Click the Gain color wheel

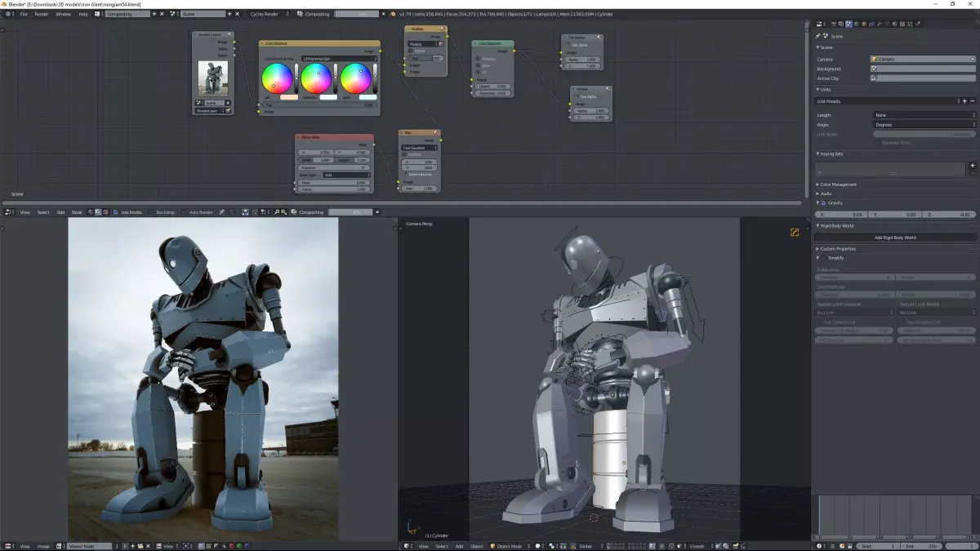tap(355, 78)
